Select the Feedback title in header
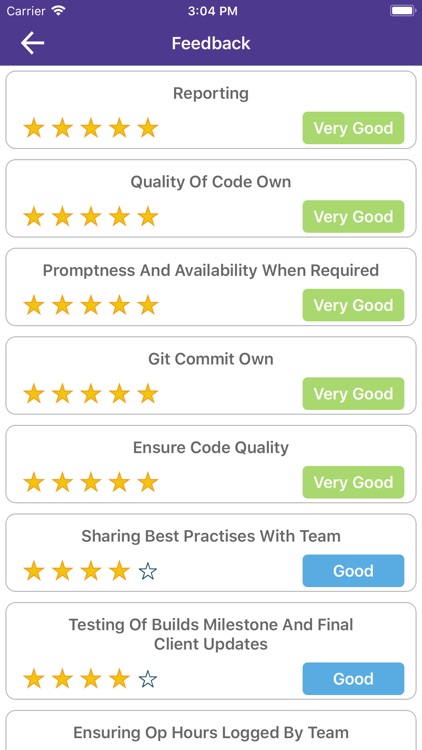The width and height of the screenshot is (422, 750). (211, 44)
